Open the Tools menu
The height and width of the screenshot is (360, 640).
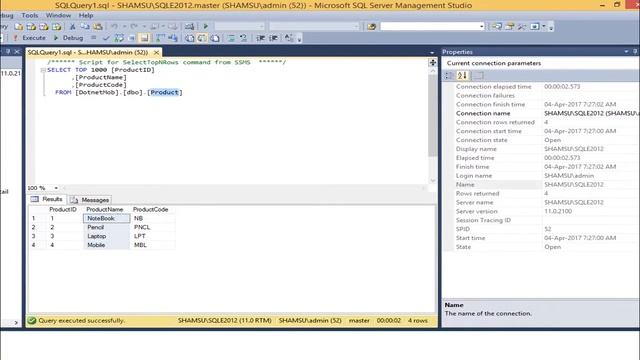[30, 15]
